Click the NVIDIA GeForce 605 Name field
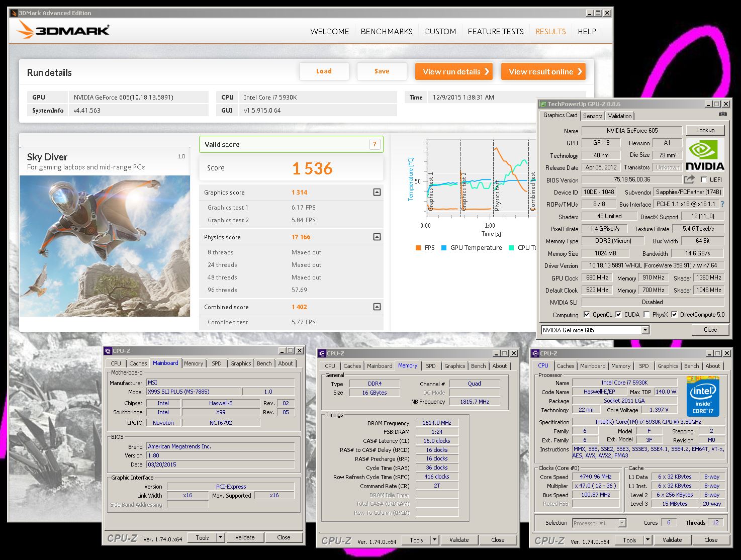741x560 pixels. point(632,130)
